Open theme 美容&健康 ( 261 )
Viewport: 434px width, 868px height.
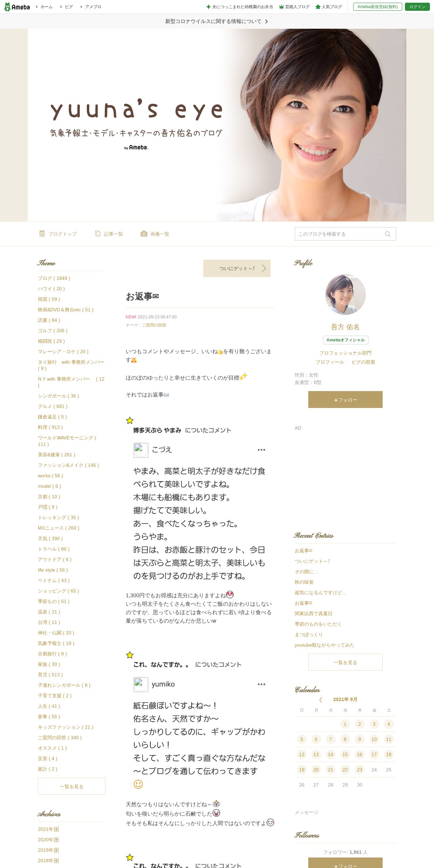(x=56, y=455)
